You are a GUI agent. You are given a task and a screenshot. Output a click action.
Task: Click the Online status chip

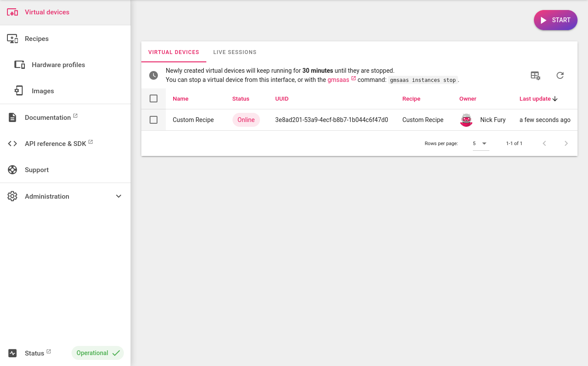(246, 120)
